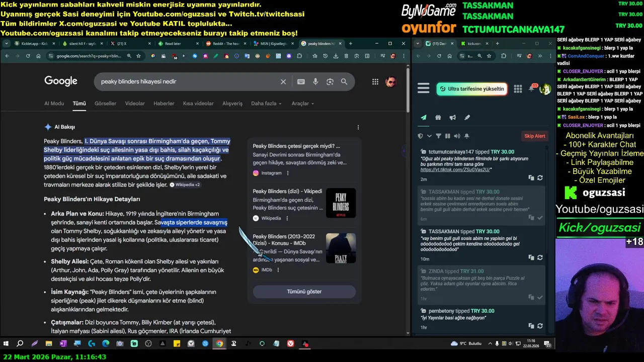
Task: Copy tctumutcankaya147 tip message
Action: (x=531, y=177)
